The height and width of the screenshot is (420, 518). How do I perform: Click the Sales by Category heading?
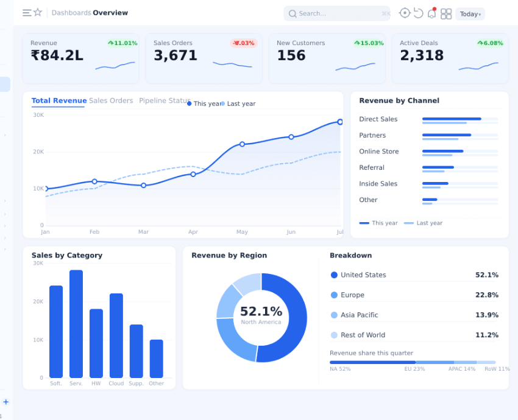coord(67,256)
